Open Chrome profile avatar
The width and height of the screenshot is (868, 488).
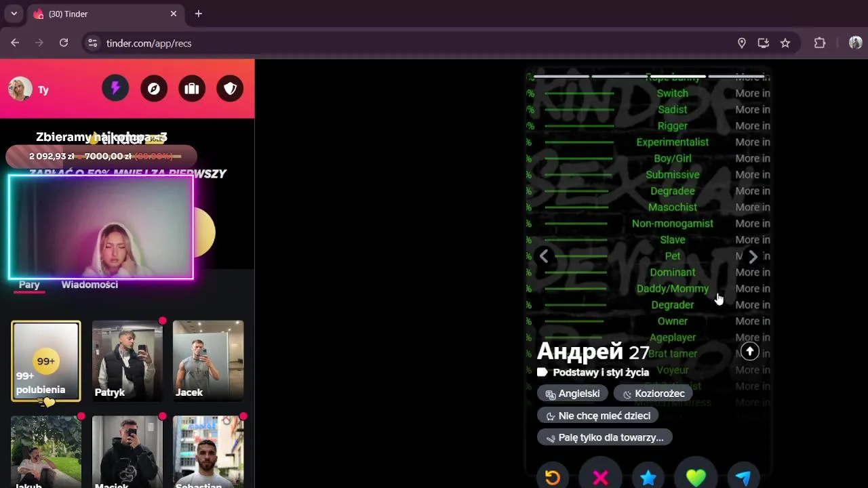[x=855, y=43]
